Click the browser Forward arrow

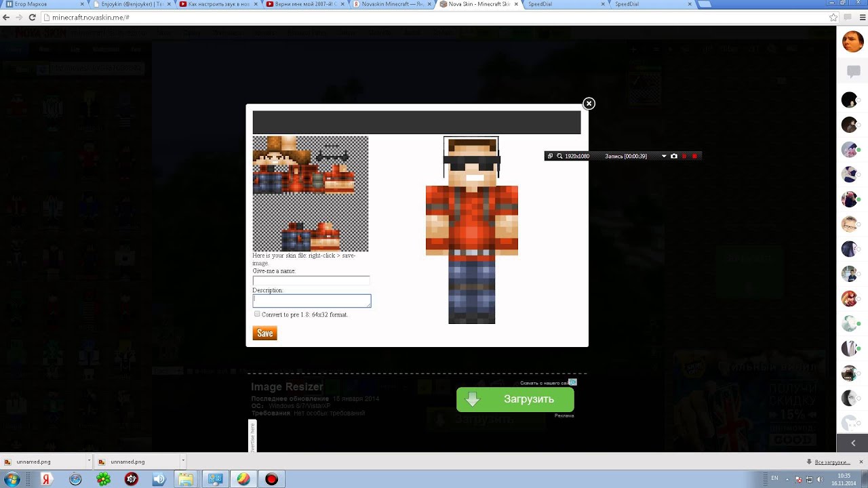[20, 18]
